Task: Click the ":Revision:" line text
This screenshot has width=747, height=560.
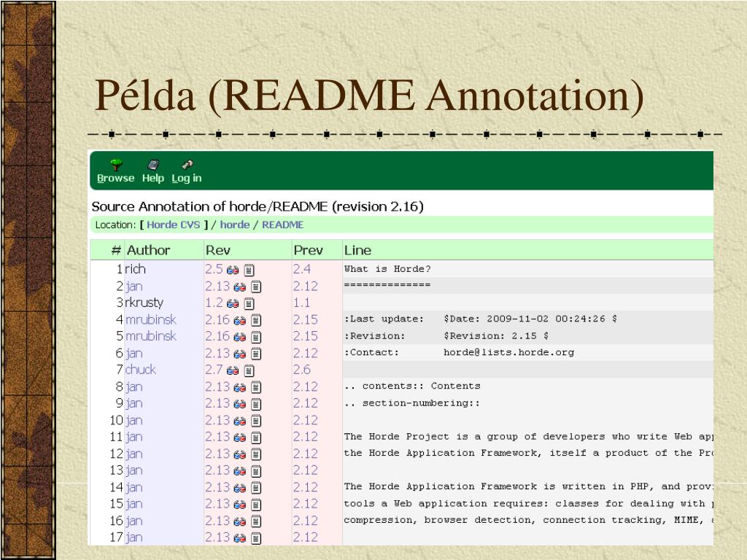Action: (x=374, y=336)
